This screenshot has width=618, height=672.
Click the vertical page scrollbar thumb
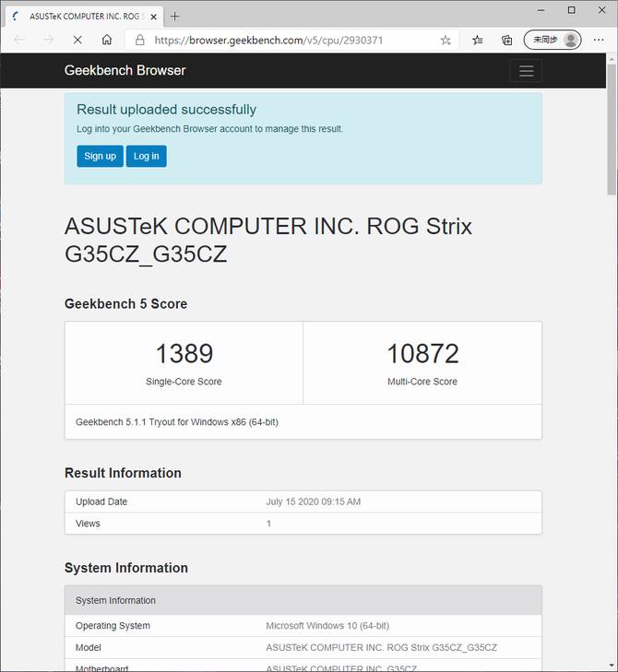612,129
